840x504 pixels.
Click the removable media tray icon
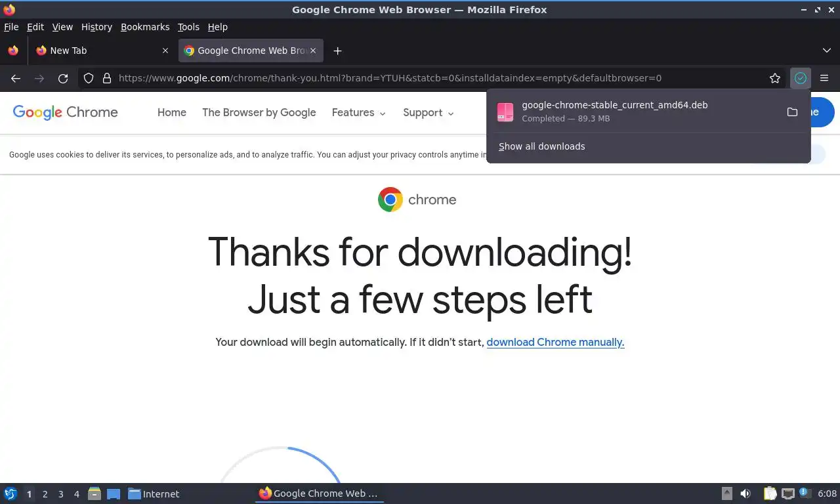pyautogui.click(x=727, y=493)
